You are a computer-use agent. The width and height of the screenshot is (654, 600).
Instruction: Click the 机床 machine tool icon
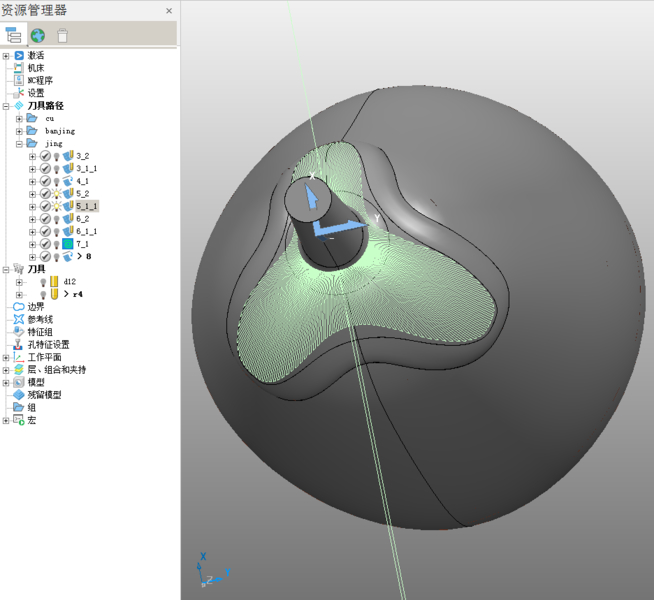(19, 68)
